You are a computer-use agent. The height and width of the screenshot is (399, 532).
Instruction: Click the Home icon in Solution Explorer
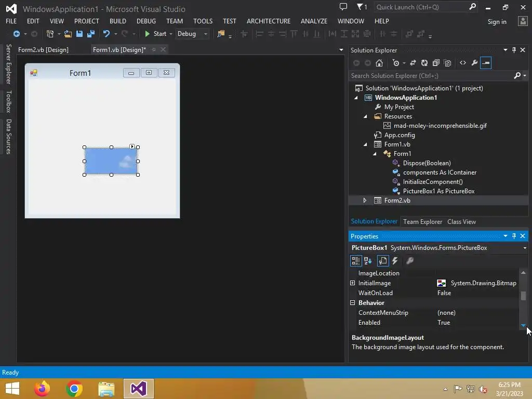tap(379, 63)
